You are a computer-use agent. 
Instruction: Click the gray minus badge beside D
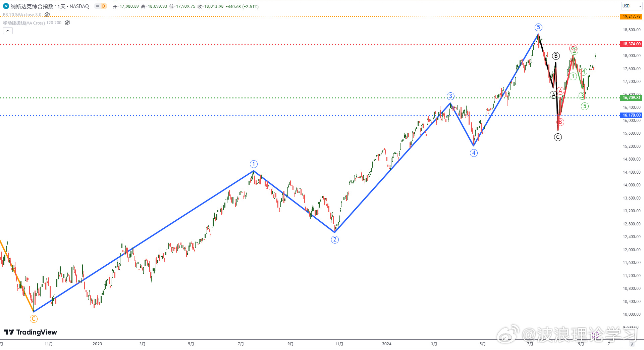[x=98, y=6]
